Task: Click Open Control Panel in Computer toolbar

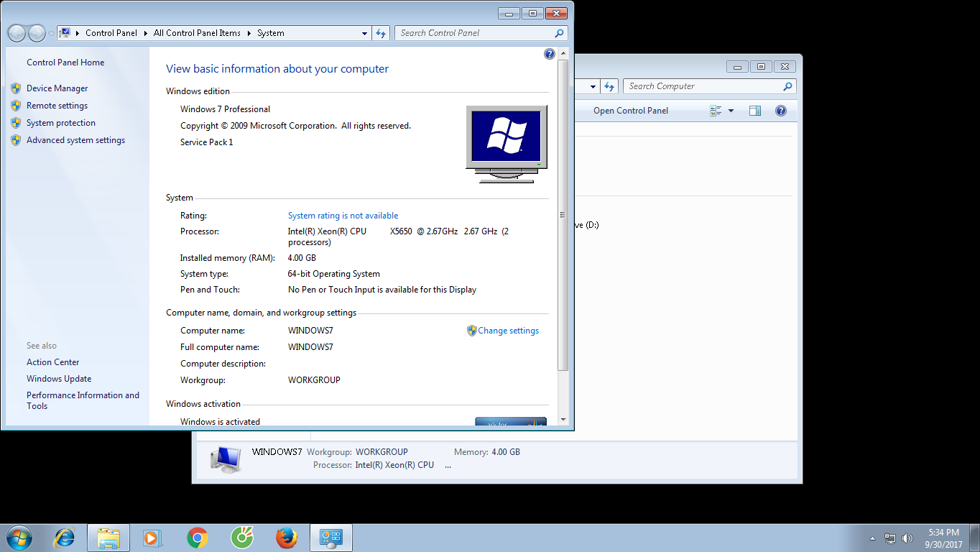Action: (x=630, y=111)
